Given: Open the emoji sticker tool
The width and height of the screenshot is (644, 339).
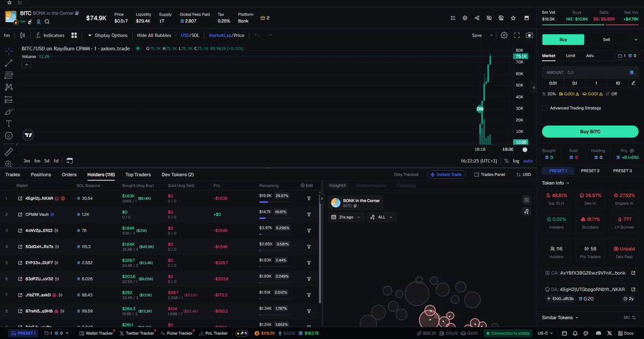Looking at the screenshot, I should [9, 136].
